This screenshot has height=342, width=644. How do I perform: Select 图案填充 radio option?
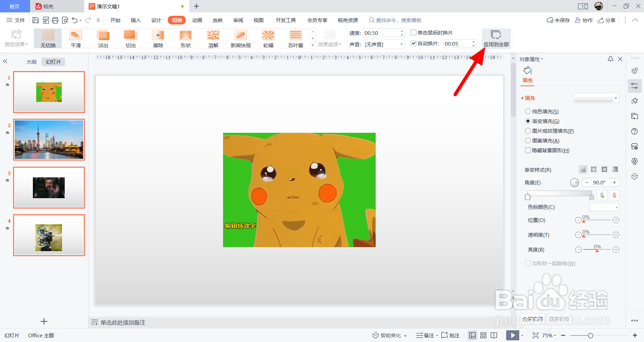(x=528, y=140)
